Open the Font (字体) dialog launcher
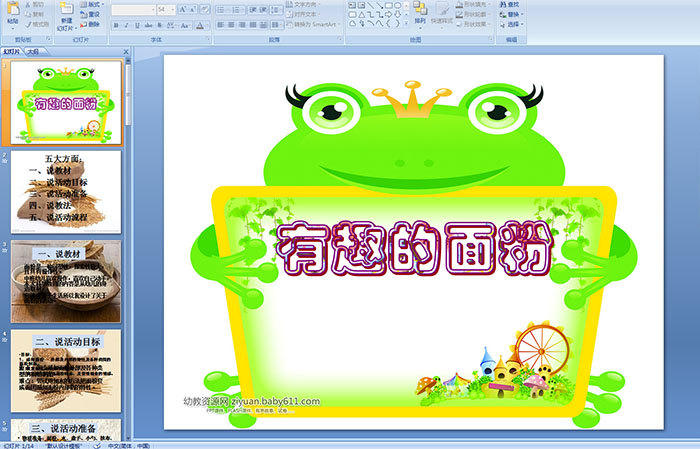Screen dimensions: 700x449 [208, 40]
